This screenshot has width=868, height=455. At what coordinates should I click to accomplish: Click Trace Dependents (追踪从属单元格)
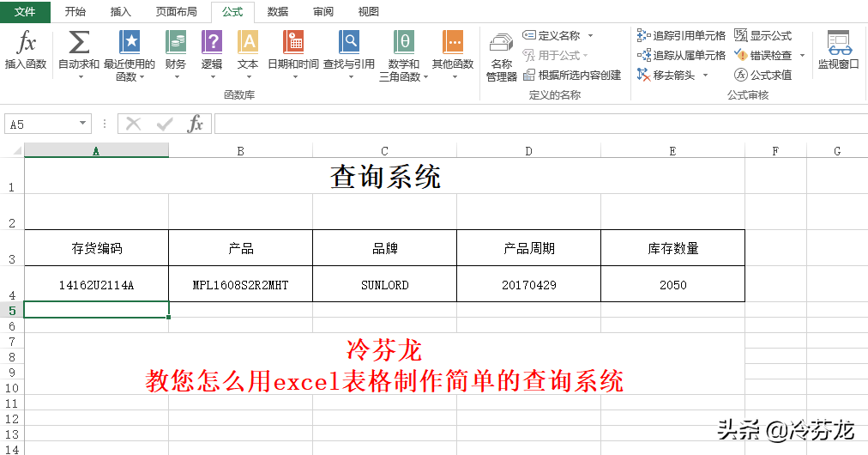681,55
